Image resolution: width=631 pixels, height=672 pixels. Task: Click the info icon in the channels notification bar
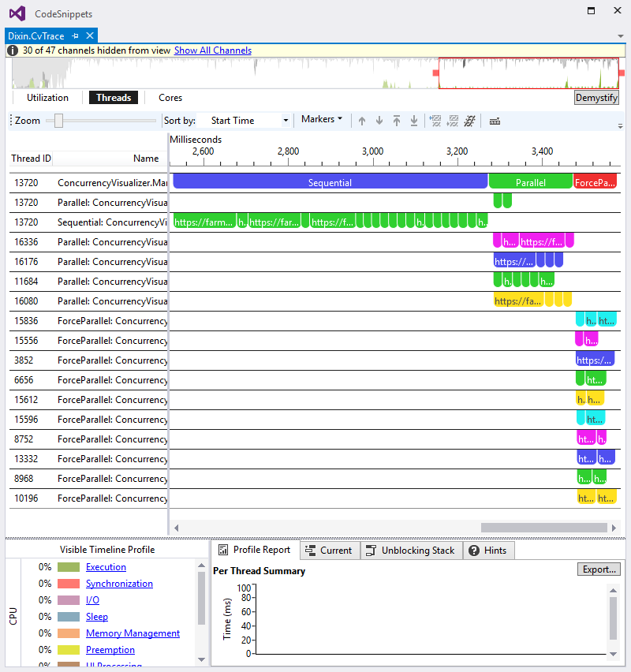[x=13, y=50]
